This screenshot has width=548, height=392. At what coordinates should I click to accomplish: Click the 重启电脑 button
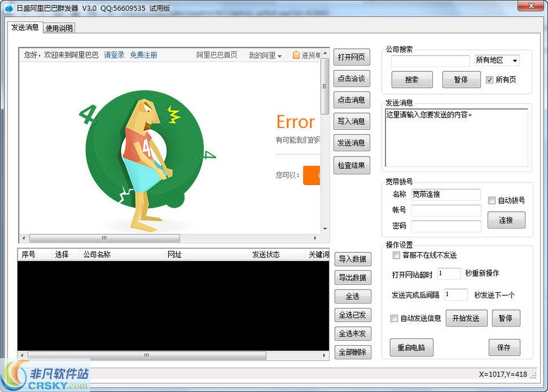click(412, 348)
